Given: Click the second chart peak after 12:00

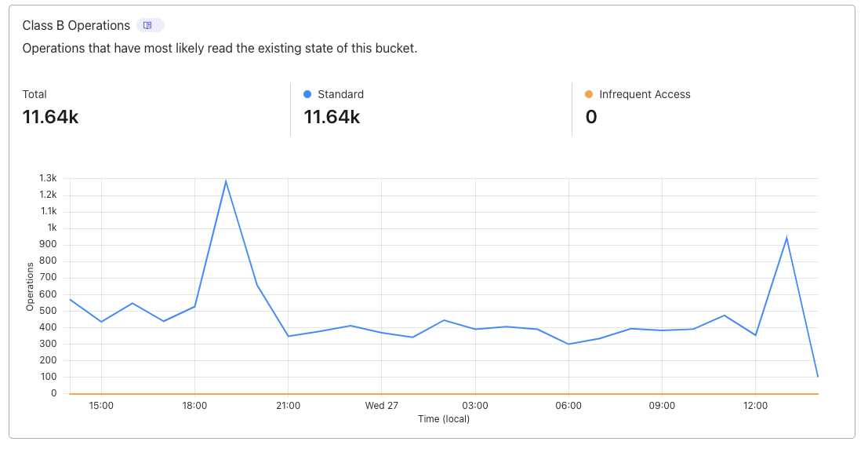Looking at the screenshot, I should click(786, 238).
